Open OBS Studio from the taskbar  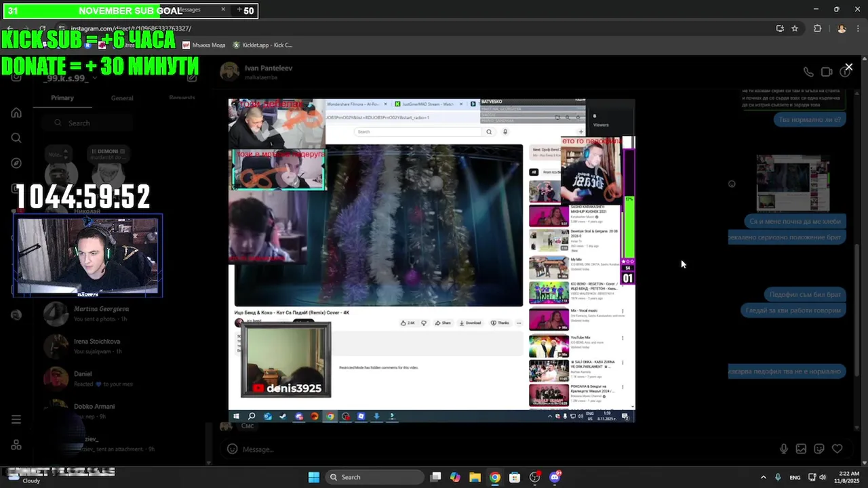point(535,477)
